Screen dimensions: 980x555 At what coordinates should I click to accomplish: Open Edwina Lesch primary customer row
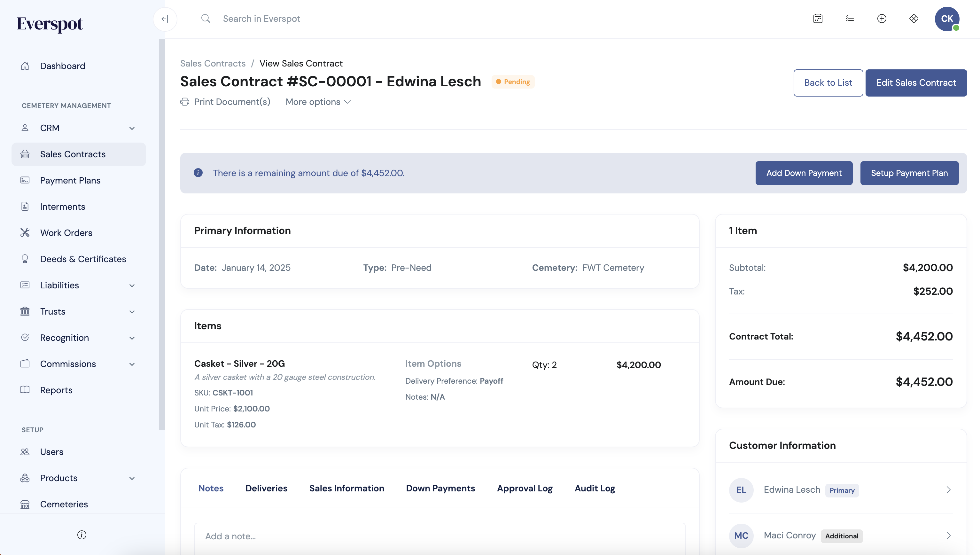(841, 490)
